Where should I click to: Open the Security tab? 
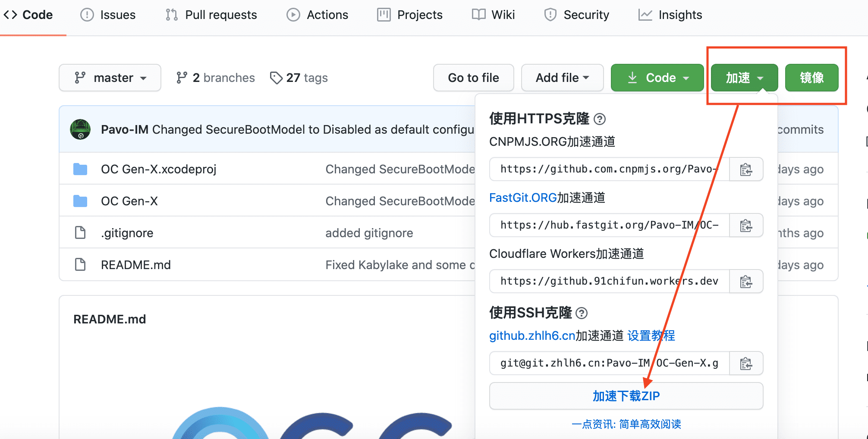click(x=577, y=15)
